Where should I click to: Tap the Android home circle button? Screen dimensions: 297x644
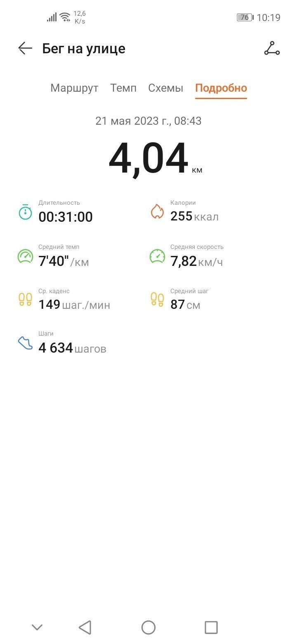click(x=148, y=627)
